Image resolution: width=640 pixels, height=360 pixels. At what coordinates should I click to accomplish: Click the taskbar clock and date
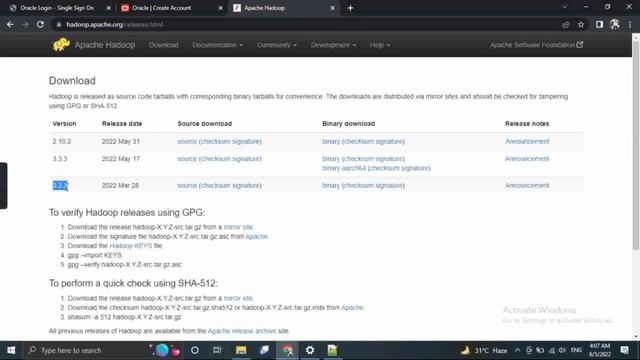coord(600,350)
